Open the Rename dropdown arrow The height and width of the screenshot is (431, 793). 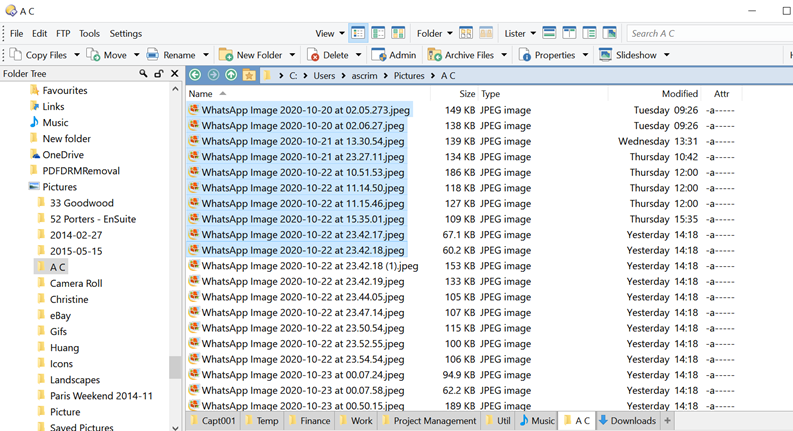pyautogui.click(x=206, y=55)
